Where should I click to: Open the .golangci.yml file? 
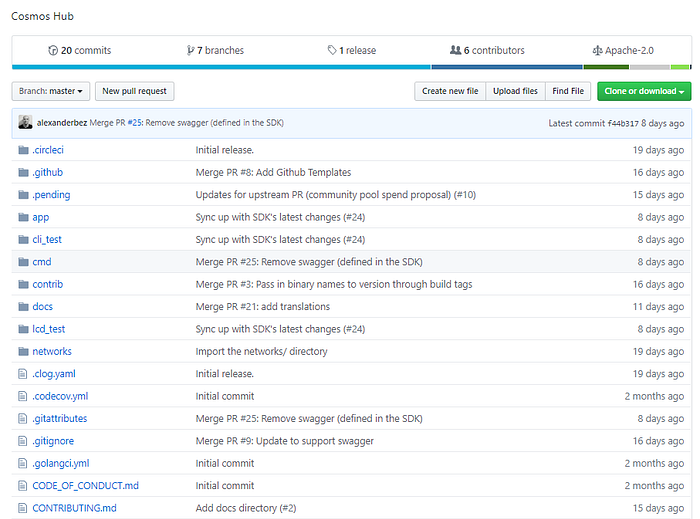(x=61, y=463)
